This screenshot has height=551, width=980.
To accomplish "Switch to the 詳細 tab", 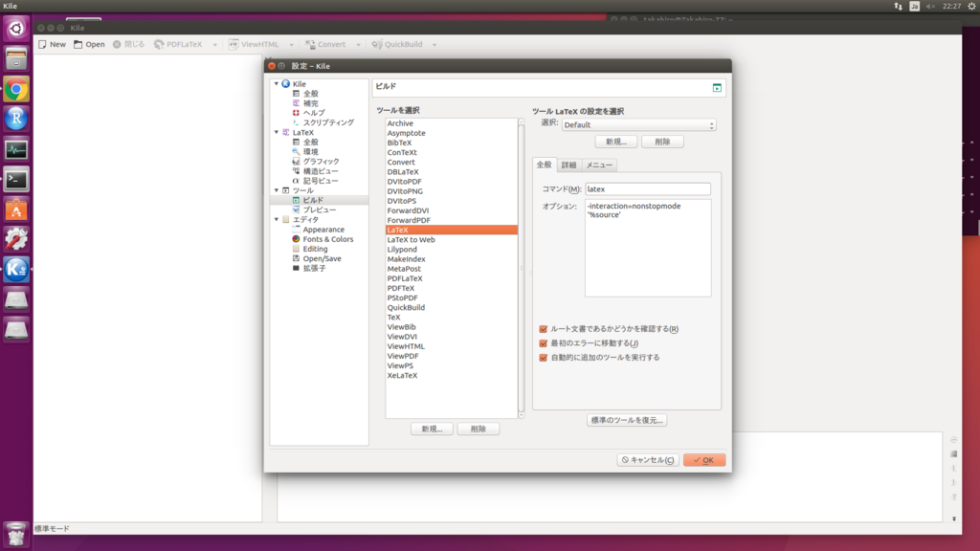I will tap(568, 165).
